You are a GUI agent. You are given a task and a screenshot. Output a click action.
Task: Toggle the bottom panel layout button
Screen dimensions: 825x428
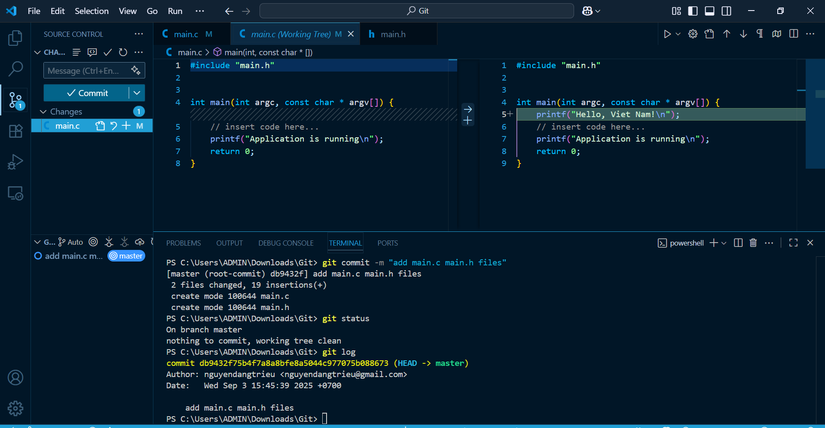[x=709, y=11]
